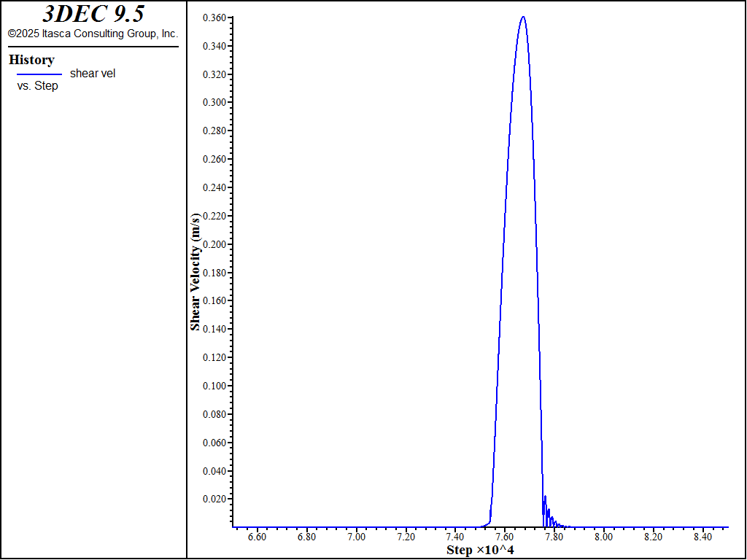This screenshot has height=560, width=747.
Task: Click the peak of the shear velocity curve
Action: [x=523, y=17]
